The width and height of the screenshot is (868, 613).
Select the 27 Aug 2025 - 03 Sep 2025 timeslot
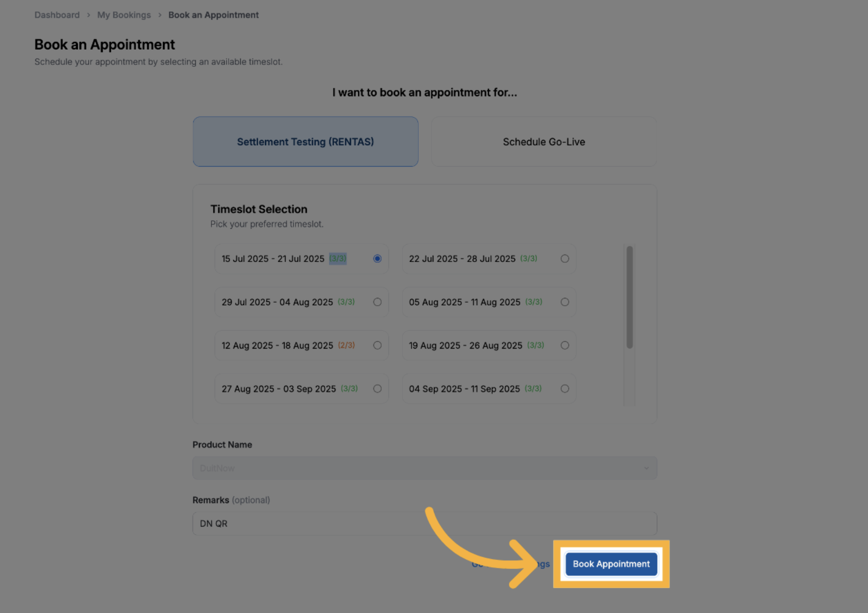pyautogui.click(x=377, y=389)
